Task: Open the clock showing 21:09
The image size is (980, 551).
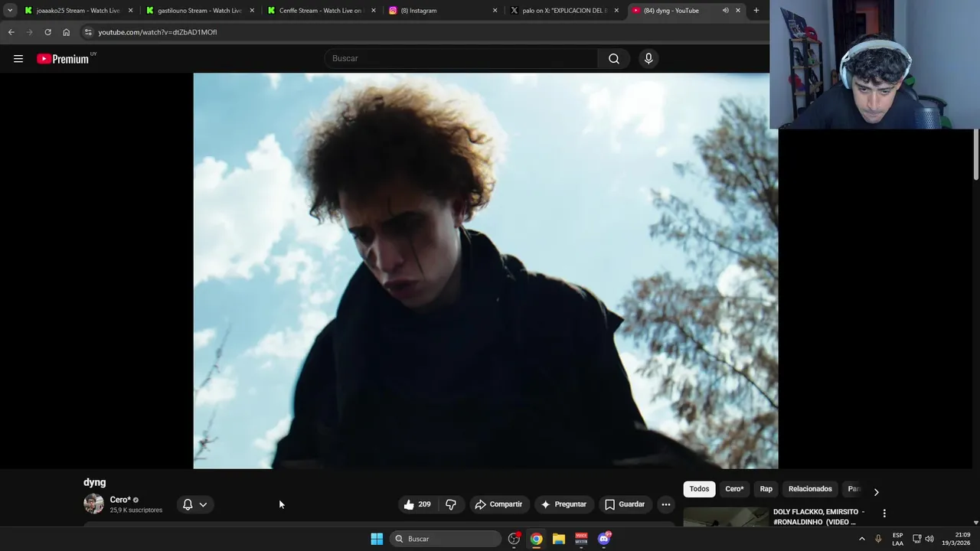Action: [957, 539]
